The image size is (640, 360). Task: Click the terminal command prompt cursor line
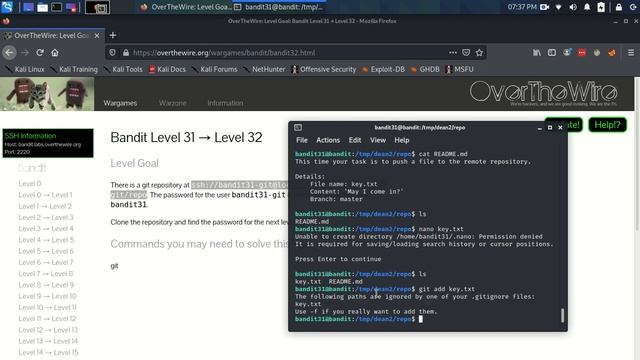click(x=359, y=319)
